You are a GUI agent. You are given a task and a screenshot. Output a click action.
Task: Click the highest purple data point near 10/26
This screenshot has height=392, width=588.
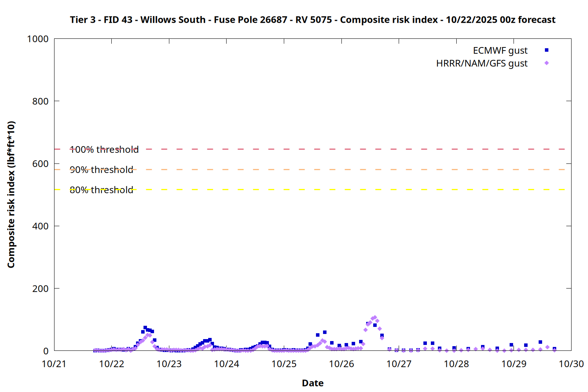pos(375,318)
